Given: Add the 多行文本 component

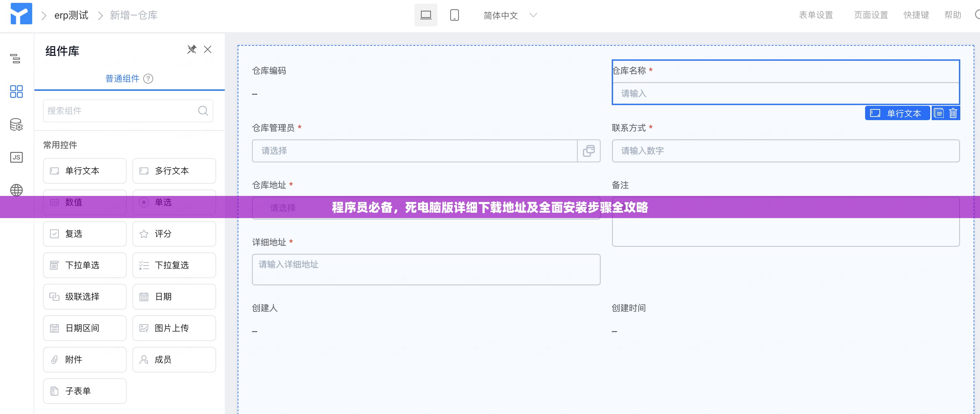Looking at the screenshot, I should coord(174,171).
